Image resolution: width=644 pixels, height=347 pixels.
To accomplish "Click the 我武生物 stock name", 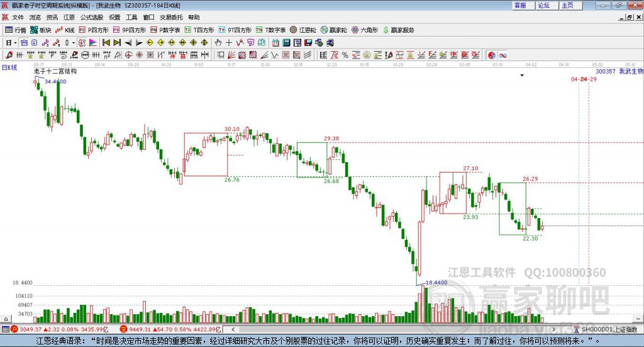I will coord(631,72).
